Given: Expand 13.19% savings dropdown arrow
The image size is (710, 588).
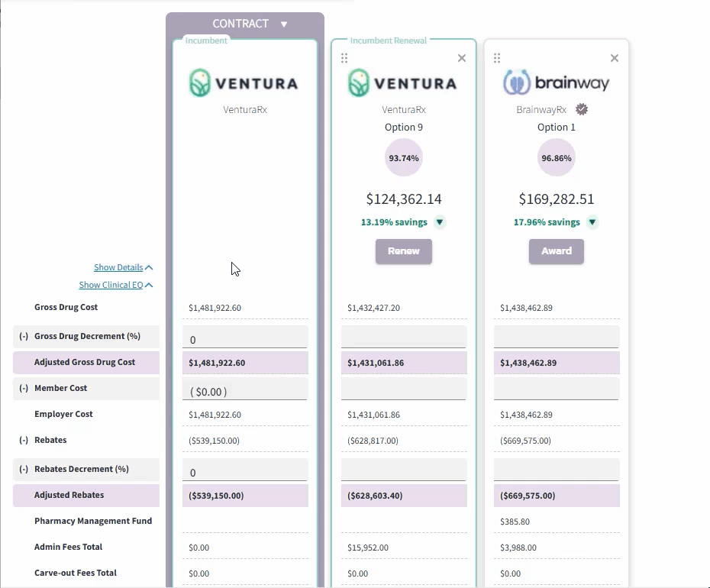Looking at the screenshot, I should [x=439, y=222].
